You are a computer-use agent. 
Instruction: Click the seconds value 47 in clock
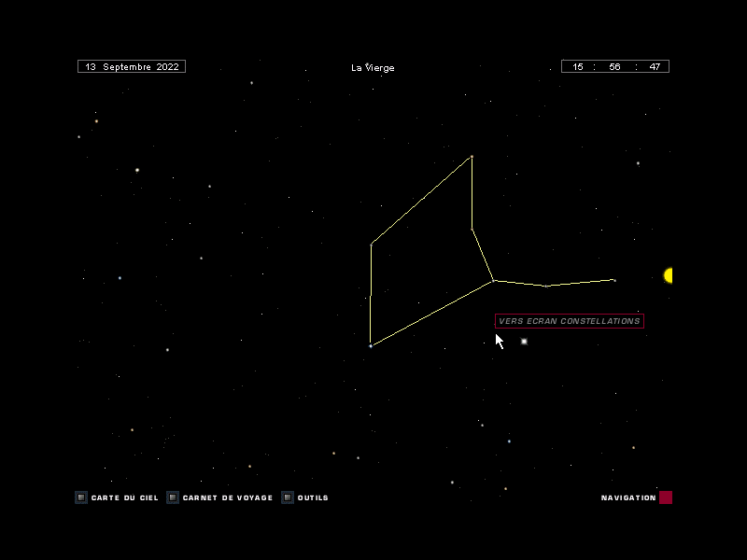pos(655,66)
